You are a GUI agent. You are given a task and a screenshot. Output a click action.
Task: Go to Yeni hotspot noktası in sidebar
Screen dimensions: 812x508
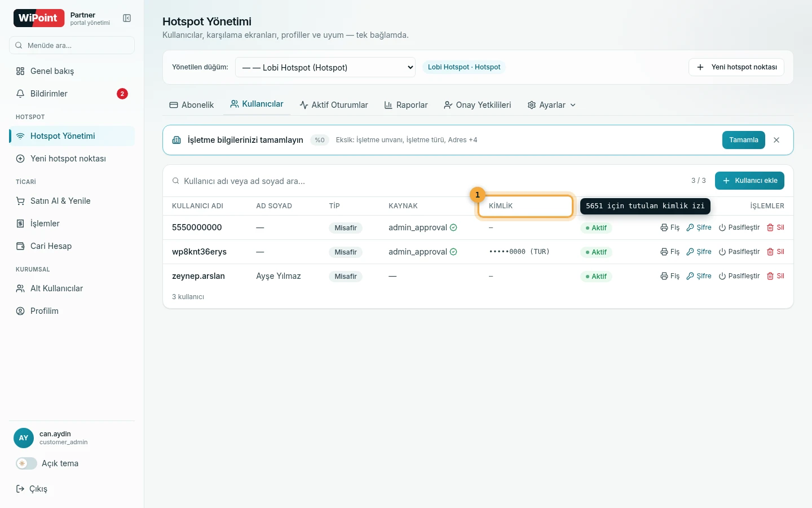tap(72, 159)
